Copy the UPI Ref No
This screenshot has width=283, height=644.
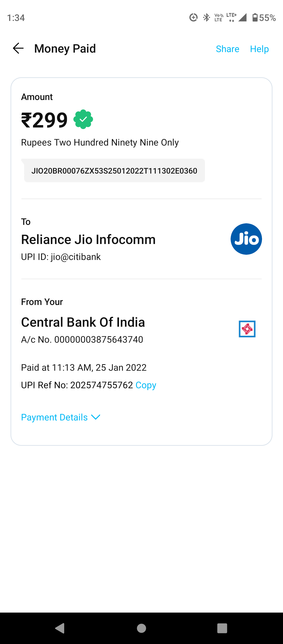point(146,385)
